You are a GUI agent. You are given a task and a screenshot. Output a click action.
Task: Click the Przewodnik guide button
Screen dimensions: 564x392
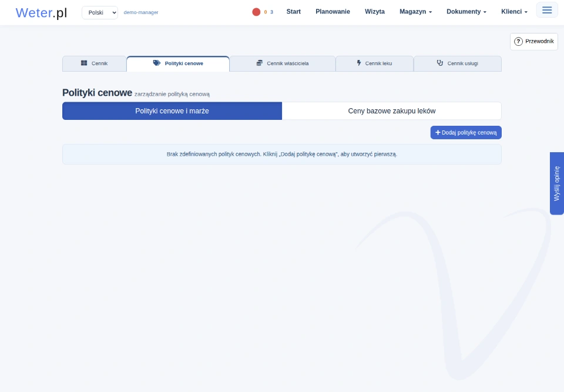(x=534, y=41)
